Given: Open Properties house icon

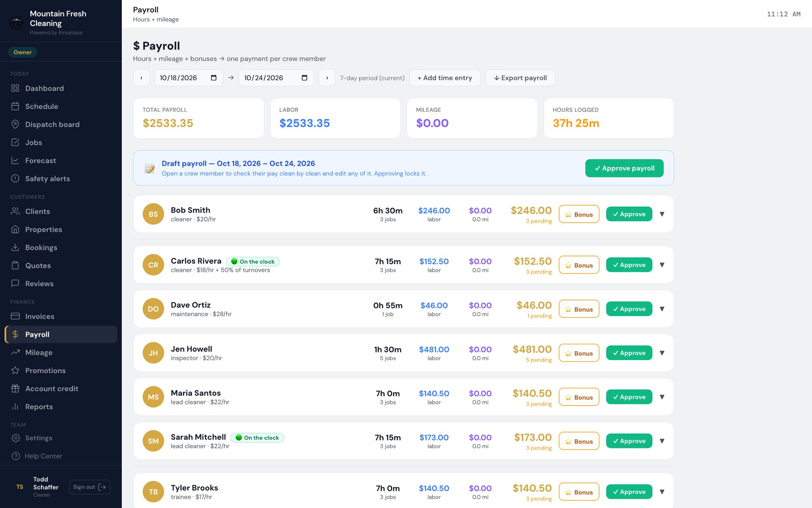Looking at the screenshot, I should point(15,230).
